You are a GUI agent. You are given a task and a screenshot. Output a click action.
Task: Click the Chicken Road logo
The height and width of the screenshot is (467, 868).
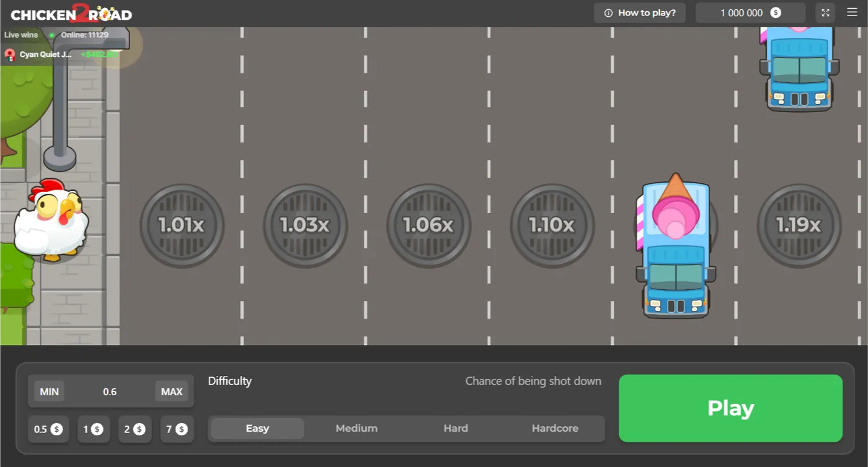[x=70, y=14]
